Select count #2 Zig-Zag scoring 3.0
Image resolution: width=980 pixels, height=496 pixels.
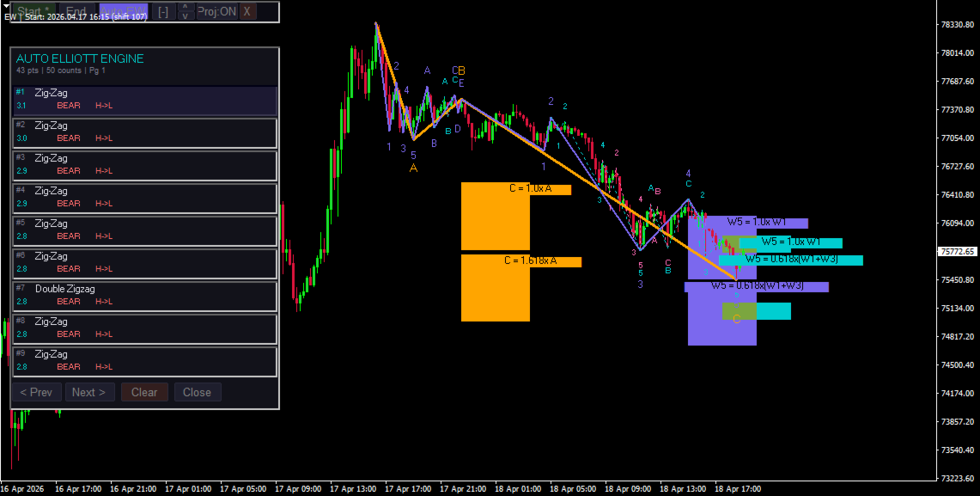click(144, 132)
